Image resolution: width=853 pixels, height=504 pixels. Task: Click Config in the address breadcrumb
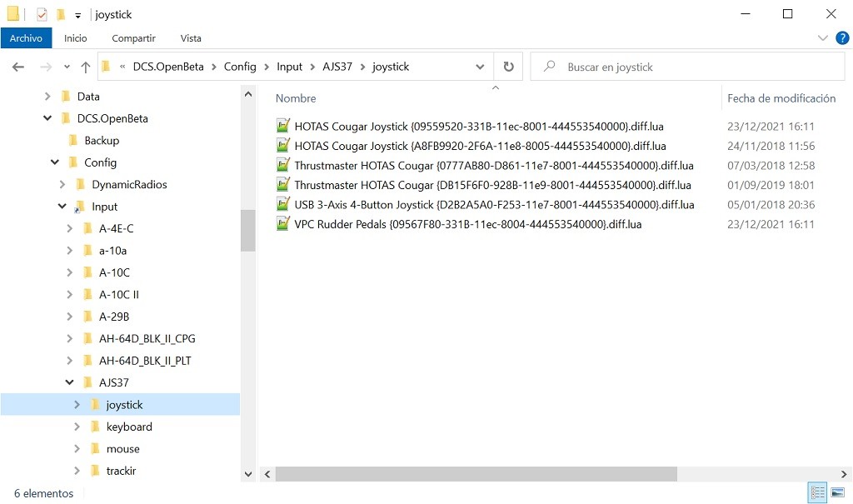pyautogui.click(x=240, y=67)
